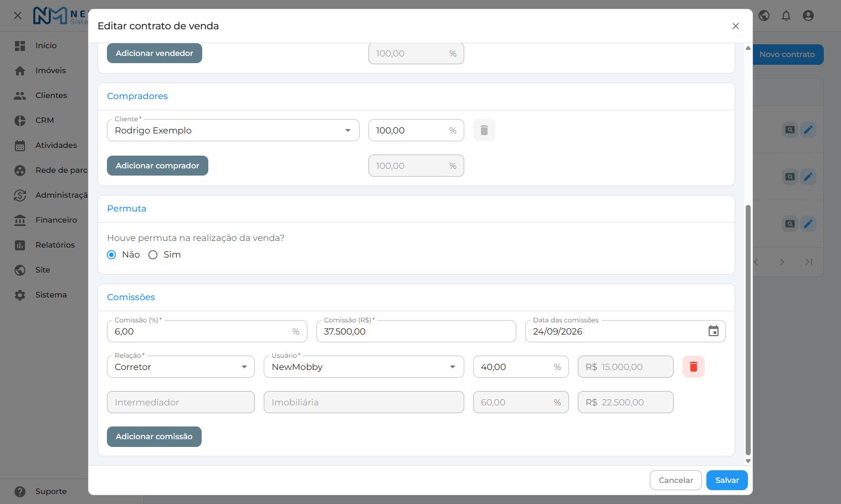The height and width of the screenshot is (504, 841).
Task: Click the Imóveis house icon
Action: coord(20,70)
